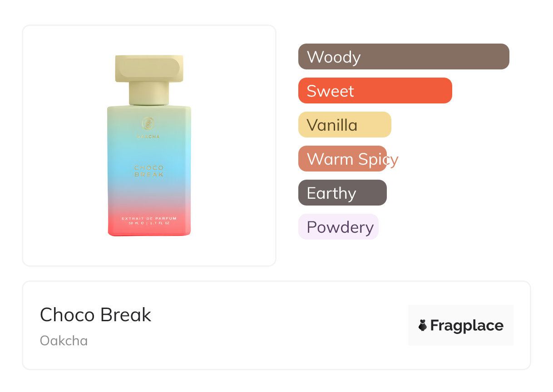
Task: Pick the Warm Spicy accord bar
Action: [342, 159]
